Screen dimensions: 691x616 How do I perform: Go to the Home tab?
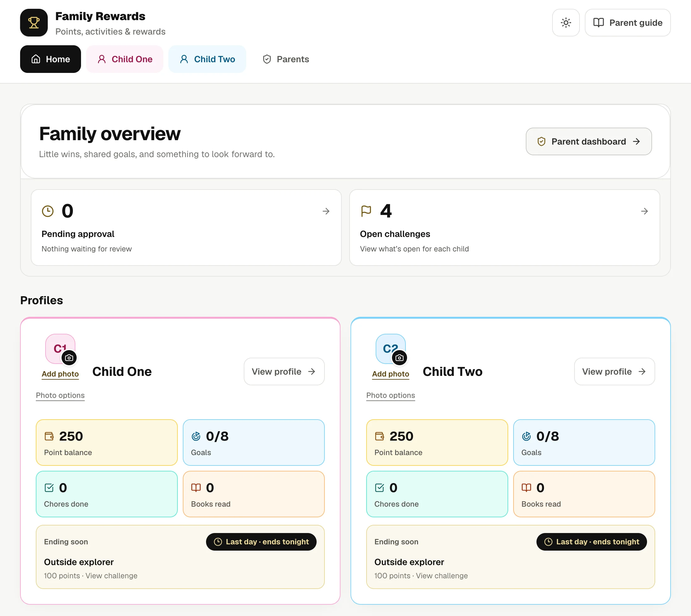coord(50,59)
